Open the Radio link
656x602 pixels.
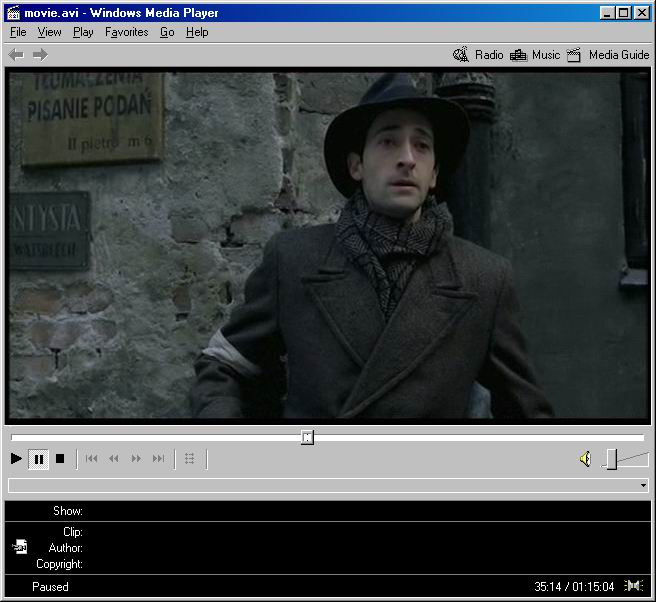tap(489, 55)
